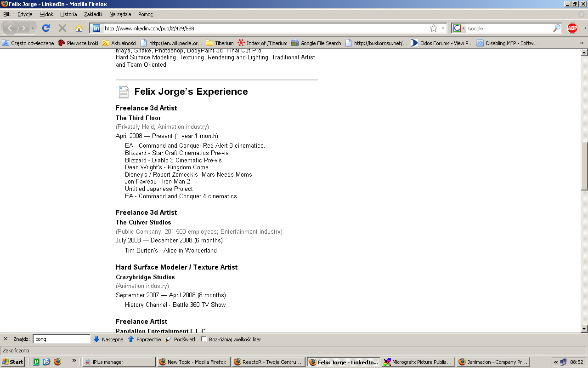Click the Reload page icon
Image resolution: width=588 pixels, height=368 pixels.
pyautogui.click(x=46, y=28)
